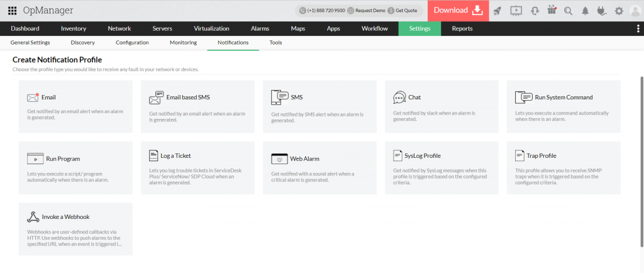Open the gift box icon
Image resolution: width=644 pixels, height=273 pixels.
click(552, 11)
